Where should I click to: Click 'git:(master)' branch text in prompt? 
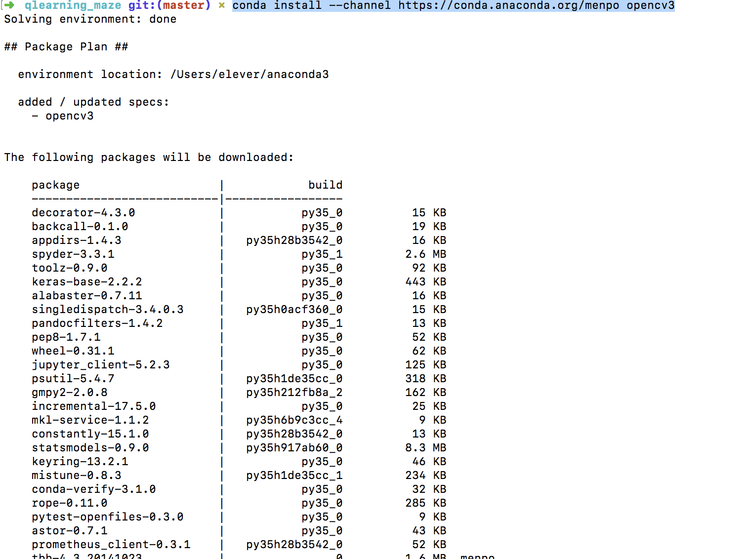pos(169,5)
